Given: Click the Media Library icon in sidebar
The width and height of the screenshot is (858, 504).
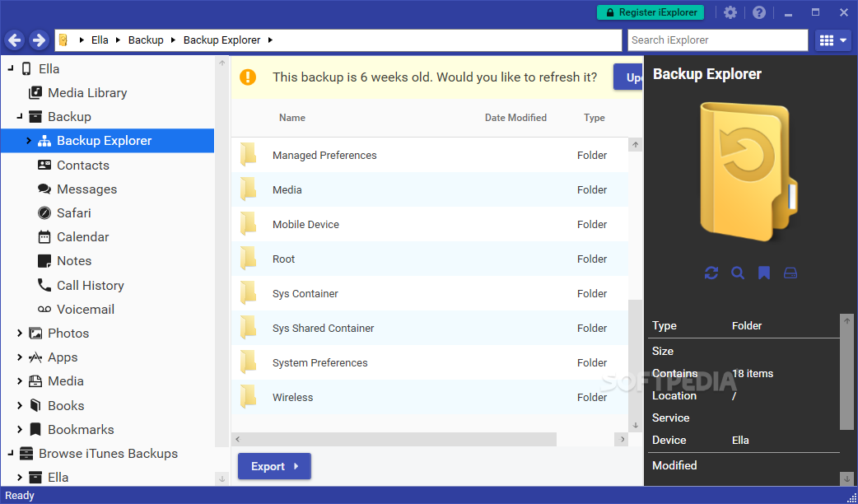Looking at the screenshot, I should (35, 92).
